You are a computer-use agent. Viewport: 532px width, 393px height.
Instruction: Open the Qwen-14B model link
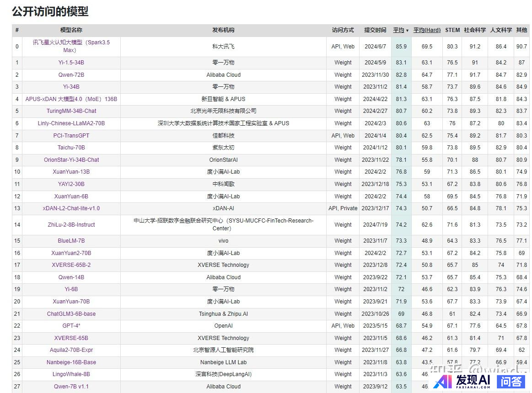(x=71, y=277)
